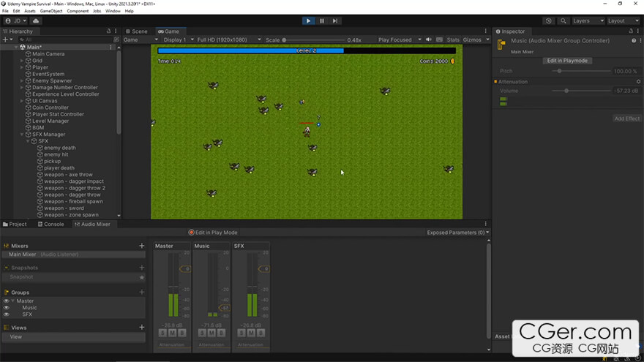The height and width of the screenshot is (362, 644).
Task: Open the Layers dropdown
Action: (x=588, y=21)
